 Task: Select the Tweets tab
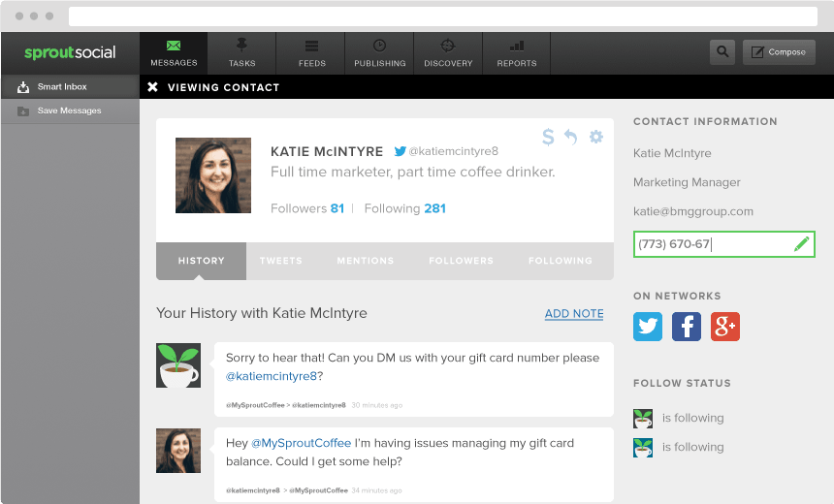coord(281,261)
